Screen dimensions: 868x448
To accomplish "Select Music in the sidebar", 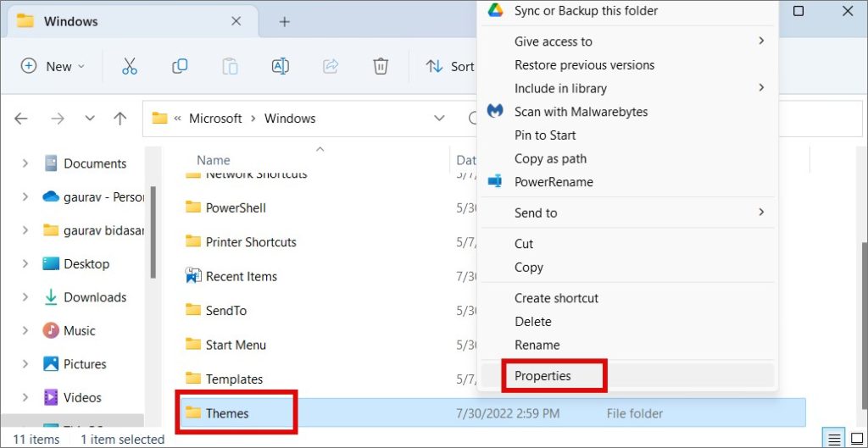I will [70, 331].
